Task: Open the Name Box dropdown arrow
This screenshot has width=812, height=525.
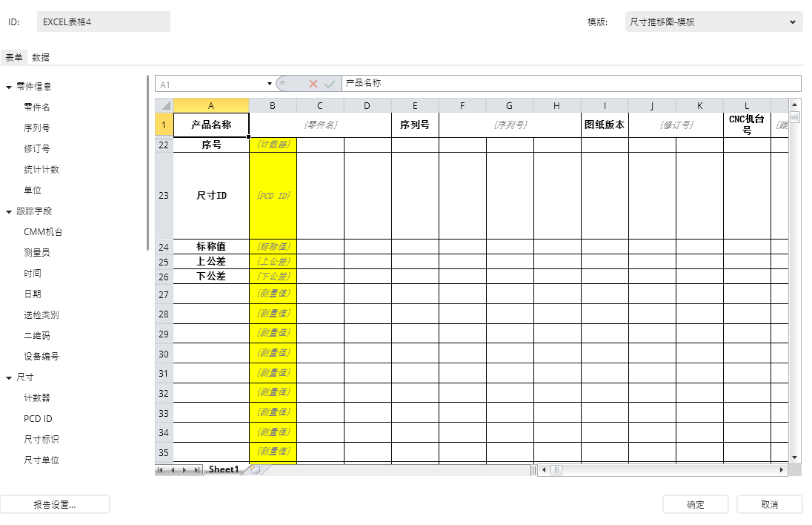Action: tap(270, 84)
